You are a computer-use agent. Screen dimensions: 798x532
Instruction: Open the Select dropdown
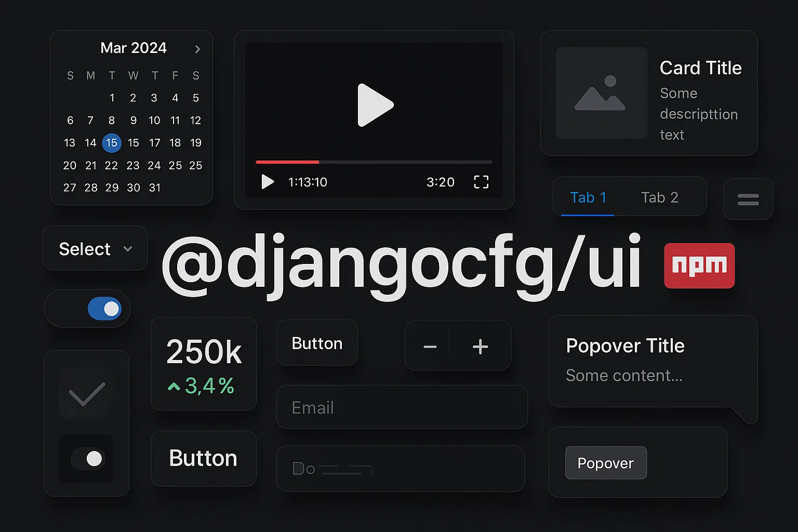pos(95,249)
